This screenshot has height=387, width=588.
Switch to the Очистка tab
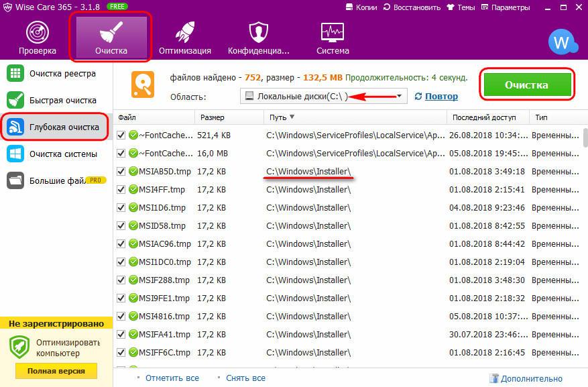pos(111,36)
